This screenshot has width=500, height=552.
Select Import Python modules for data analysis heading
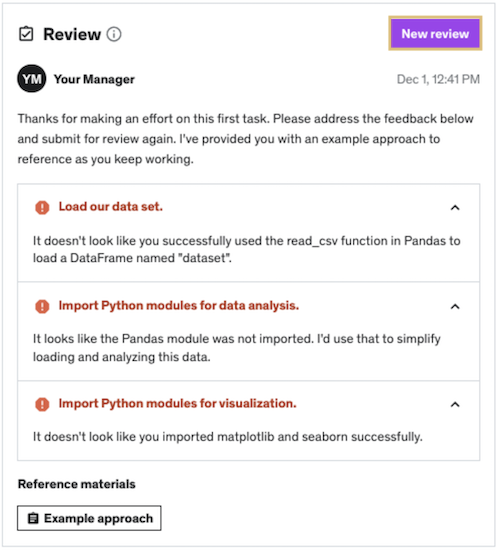pos(179,306)
